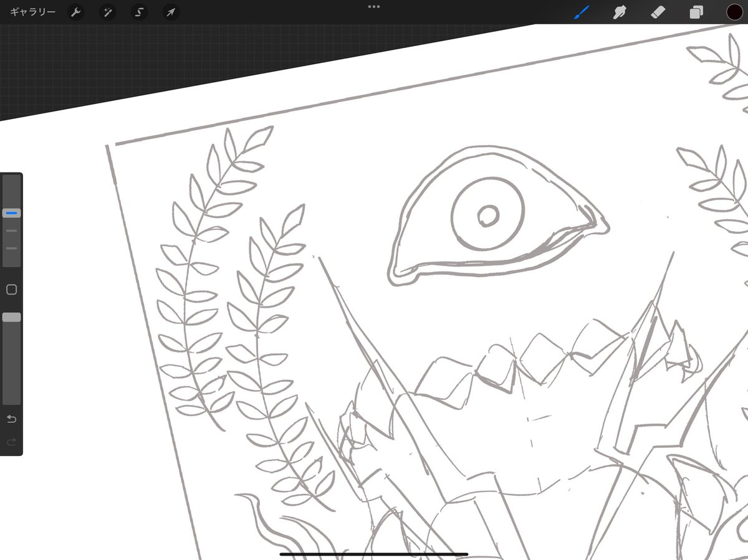Screen dimensions: 748x560
Task: Click the brush opacity slider handle
Action: pos(11,317)
